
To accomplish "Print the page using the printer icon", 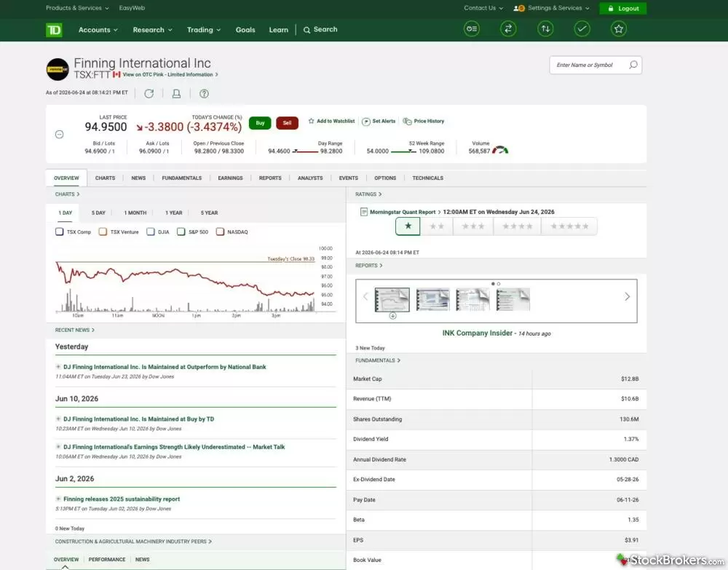I will pos(176,94).
